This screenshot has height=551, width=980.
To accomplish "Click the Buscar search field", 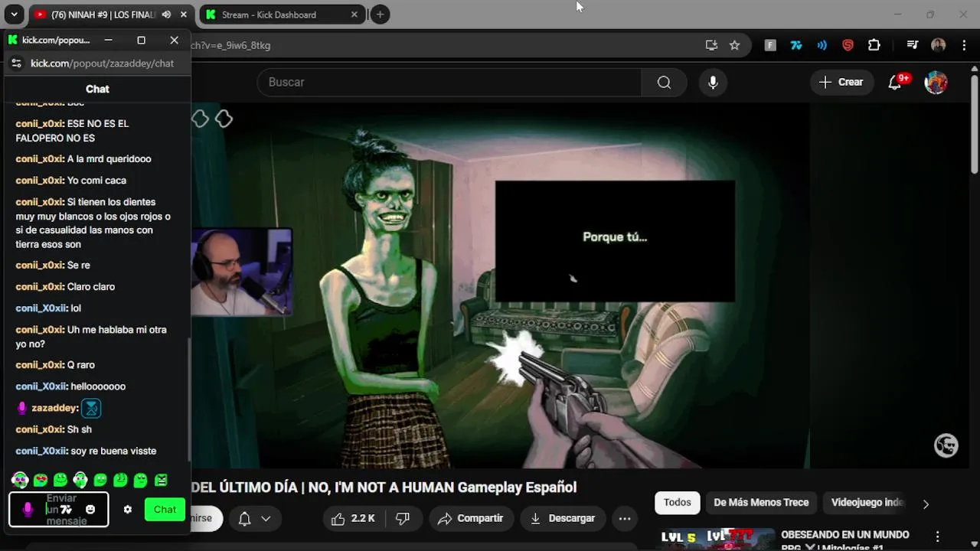I will click(x=449, y=82).
